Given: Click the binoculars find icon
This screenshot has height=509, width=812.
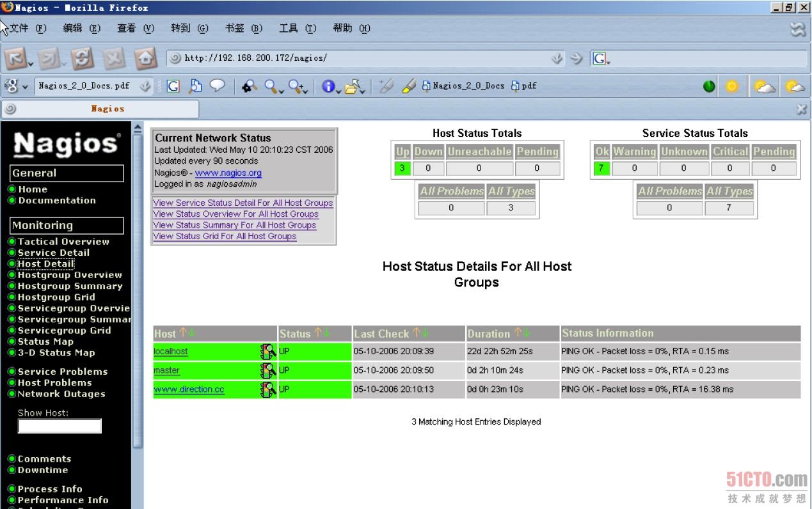Looking at the screenshot, I should (250, 86).
